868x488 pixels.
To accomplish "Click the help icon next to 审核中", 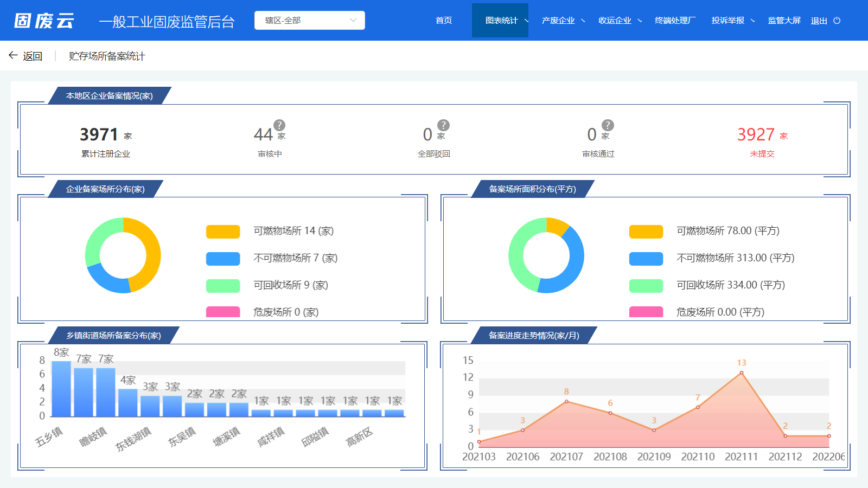I will (279, 125).
